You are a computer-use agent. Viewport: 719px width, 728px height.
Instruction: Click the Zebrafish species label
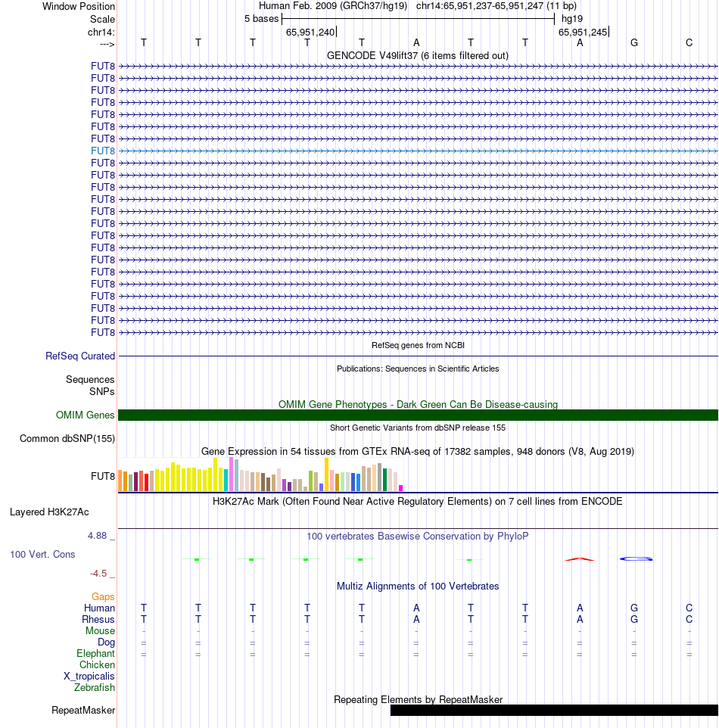click(95, 688)
